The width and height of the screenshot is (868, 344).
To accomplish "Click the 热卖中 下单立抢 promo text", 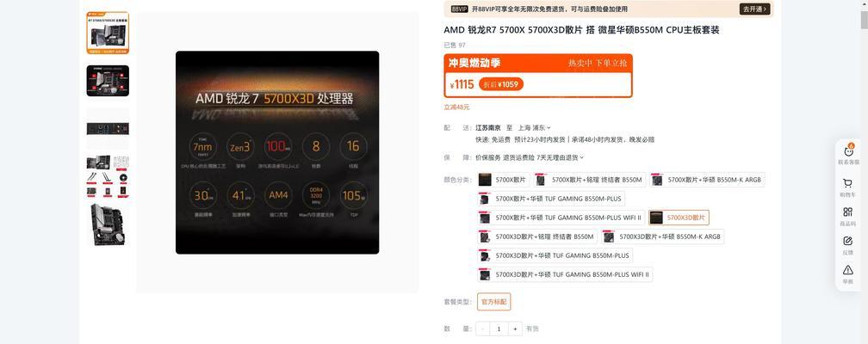I will coord(598,63).
